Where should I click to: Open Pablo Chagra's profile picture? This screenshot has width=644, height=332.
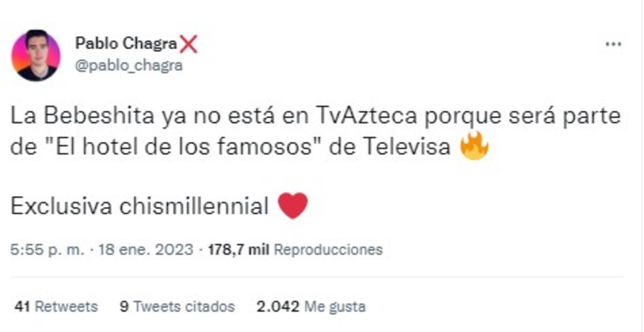click(36, 55)
